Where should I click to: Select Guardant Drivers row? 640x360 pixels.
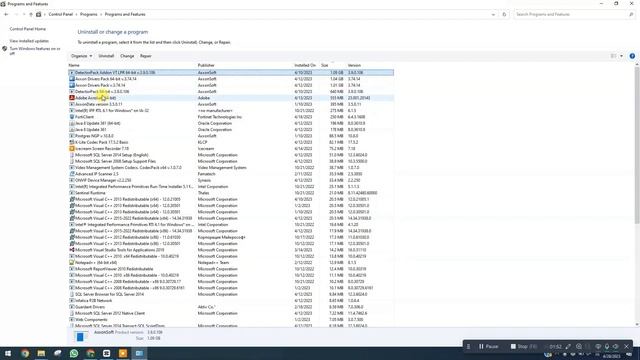coord(231,307)
